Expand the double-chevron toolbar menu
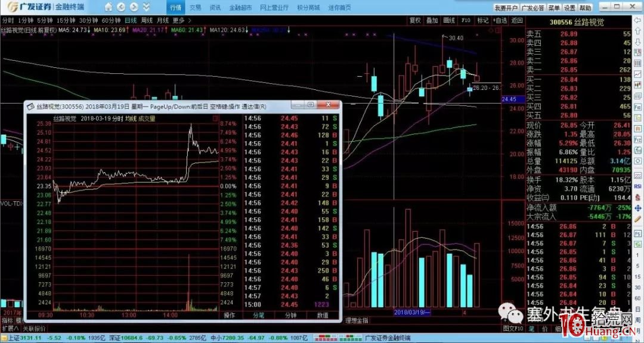The width and height of the screenshot is (644, 343). click(146, 7)
